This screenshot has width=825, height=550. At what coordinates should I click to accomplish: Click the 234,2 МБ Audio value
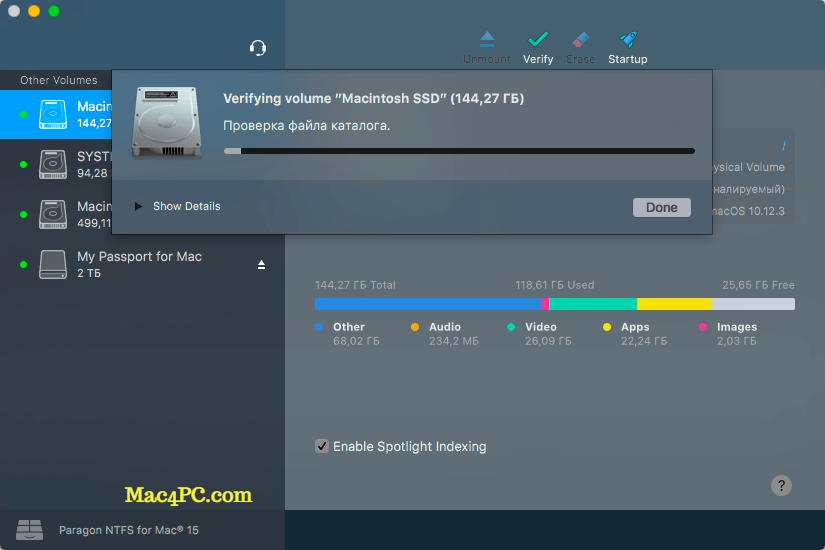pos(454,341)
